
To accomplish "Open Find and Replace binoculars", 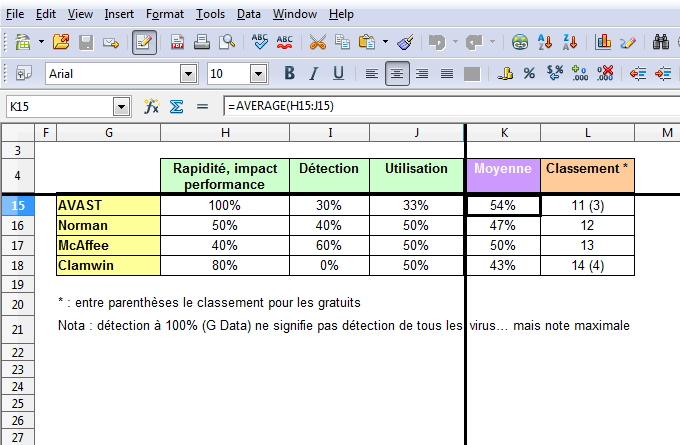I will (x=661, y=43).
